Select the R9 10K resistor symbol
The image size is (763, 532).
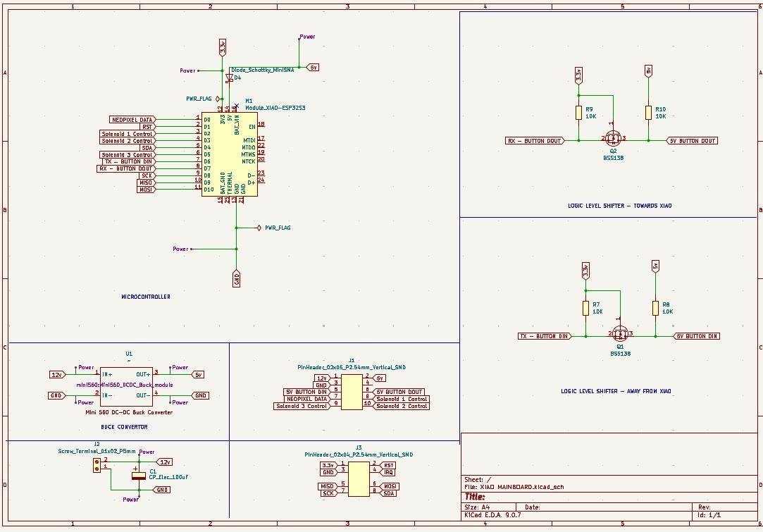point(578,113)
